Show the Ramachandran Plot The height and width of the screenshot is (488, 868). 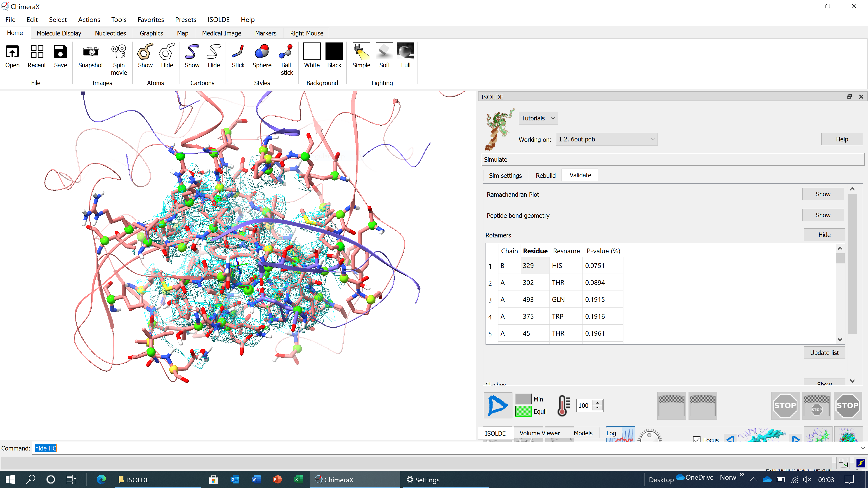[823, 194]
